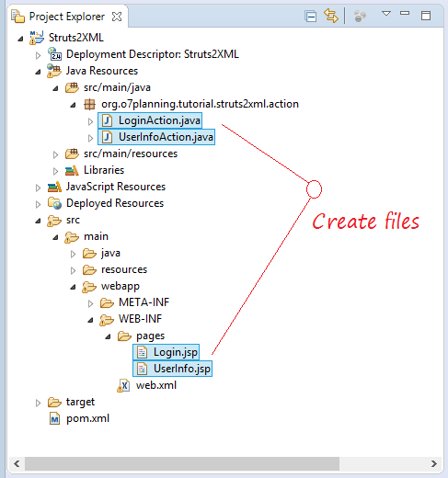The image size is (448, 478).
Task: Open the View Menu dropdown triangle
Action: pos(386,14)
